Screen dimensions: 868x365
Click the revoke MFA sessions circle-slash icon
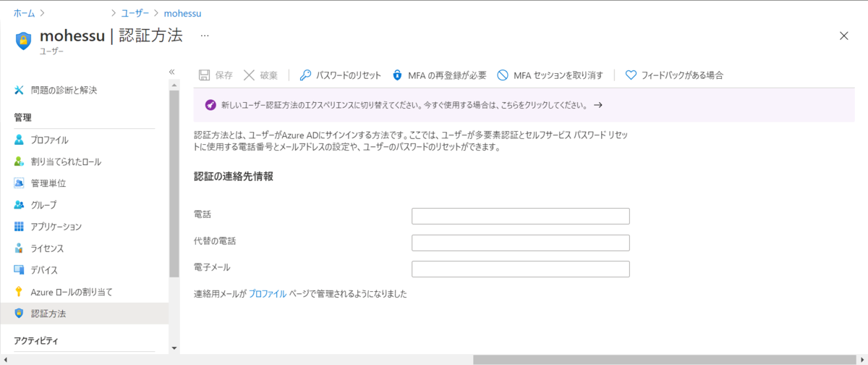click(x=503, y=75)
